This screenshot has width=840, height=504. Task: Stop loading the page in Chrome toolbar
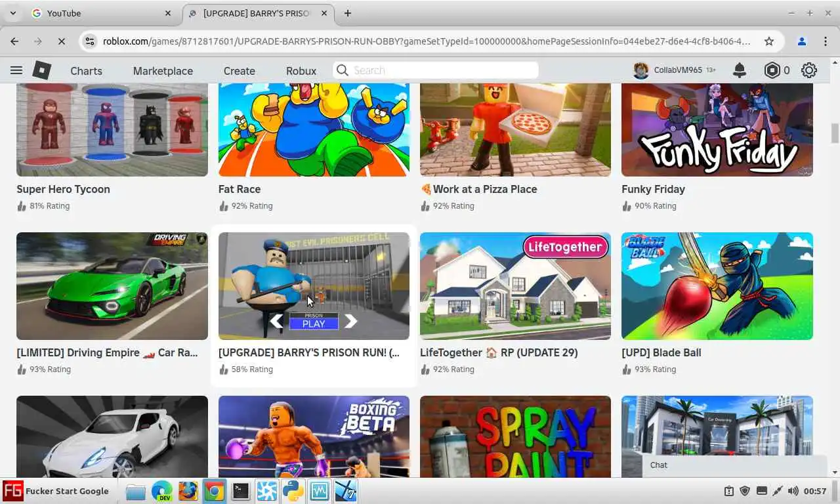click(x=61, y=41)
